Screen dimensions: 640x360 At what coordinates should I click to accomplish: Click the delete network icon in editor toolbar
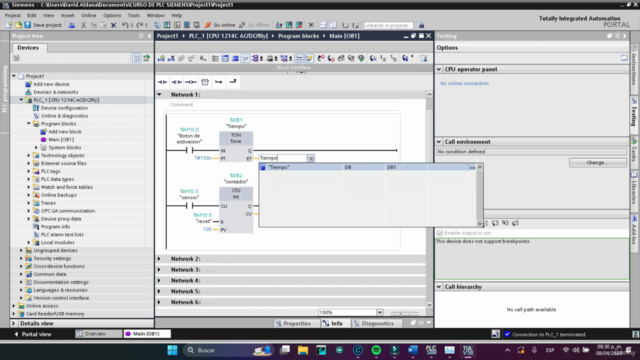tap(171, 58)
